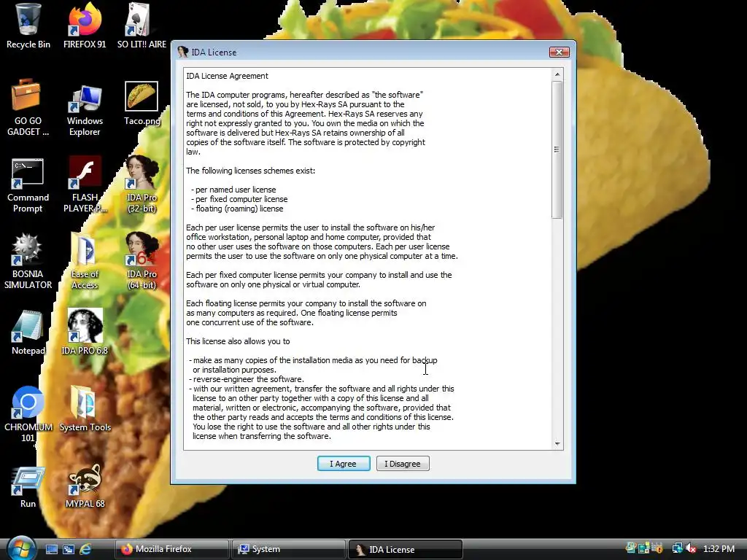Launch the Command Prompt shortcut
Screen dimensions: 747x560
28,185
